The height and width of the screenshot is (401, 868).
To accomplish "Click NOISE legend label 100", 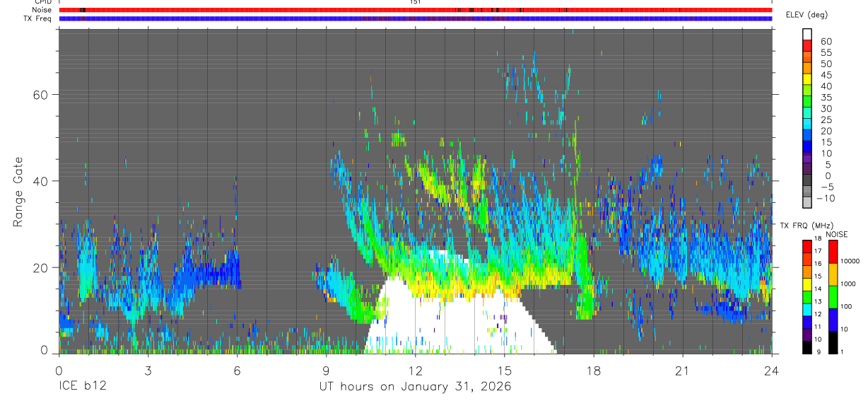I will point(847,306).
